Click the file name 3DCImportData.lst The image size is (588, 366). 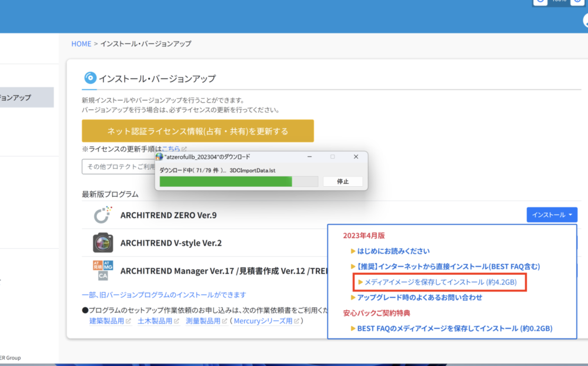(252, 170)
